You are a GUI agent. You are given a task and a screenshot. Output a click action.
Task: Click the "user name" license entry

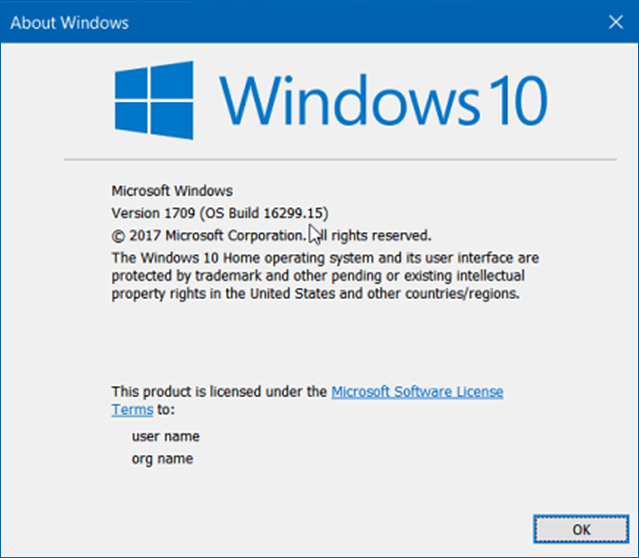tap(165, 437)
